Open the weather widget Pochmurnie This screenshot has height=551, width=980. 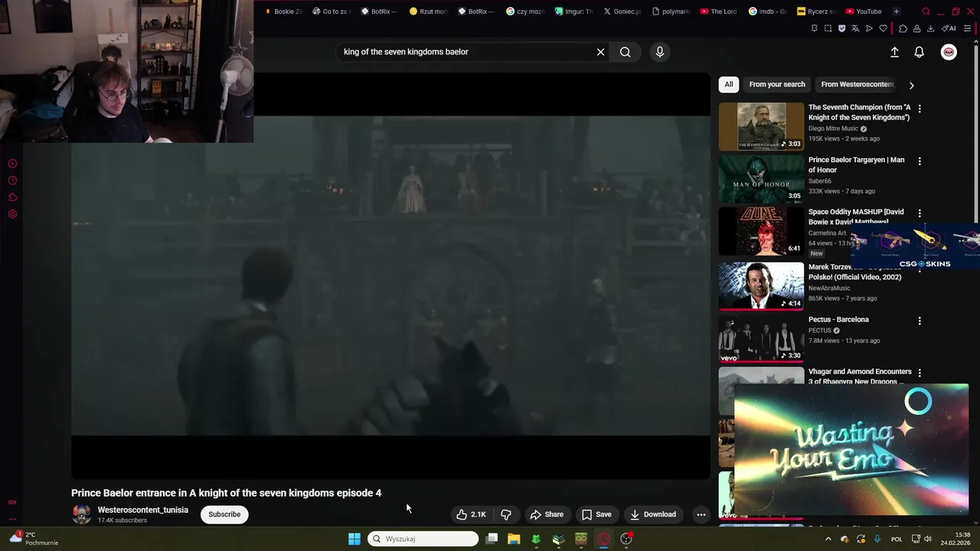coord(34,539)
